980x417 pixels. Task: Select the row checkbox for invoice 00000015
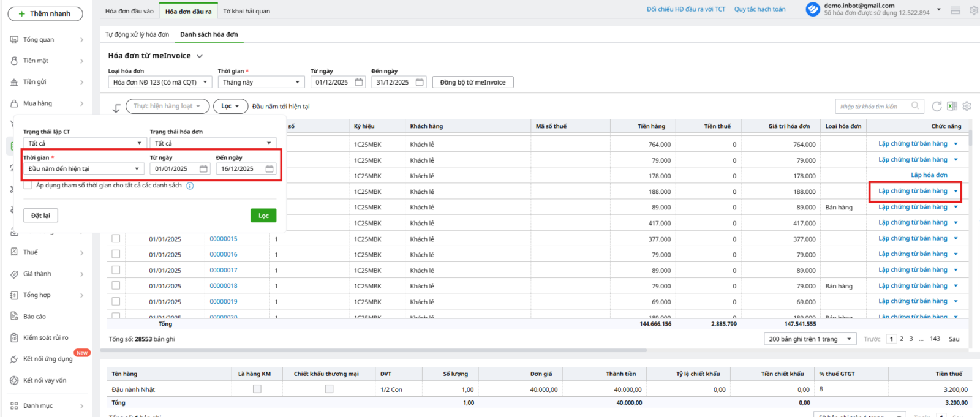(116, 239)
